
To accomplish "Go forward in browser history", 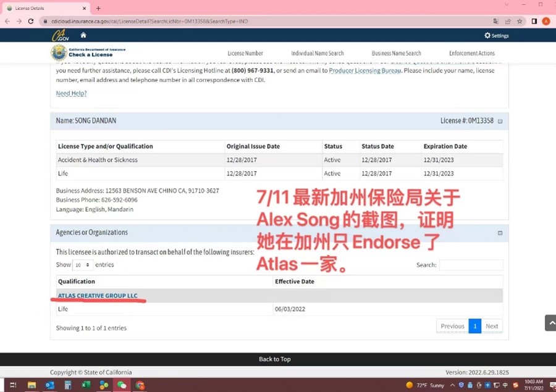I will click(x=19, y=21).
